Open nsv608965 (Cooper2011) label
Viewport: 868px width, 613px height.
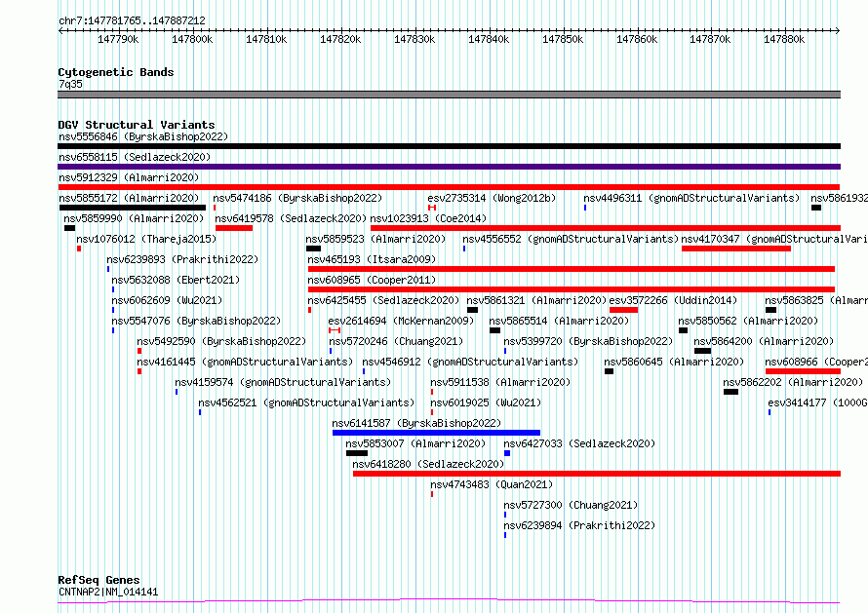(372, 280)
